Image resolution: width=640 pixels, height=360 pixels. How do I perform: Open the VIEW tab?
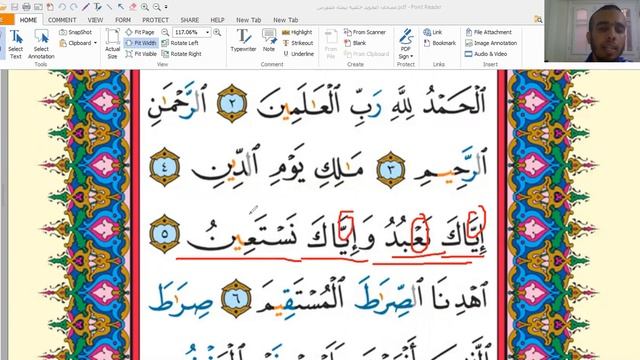pyautogui.click(x=95, y=20)
